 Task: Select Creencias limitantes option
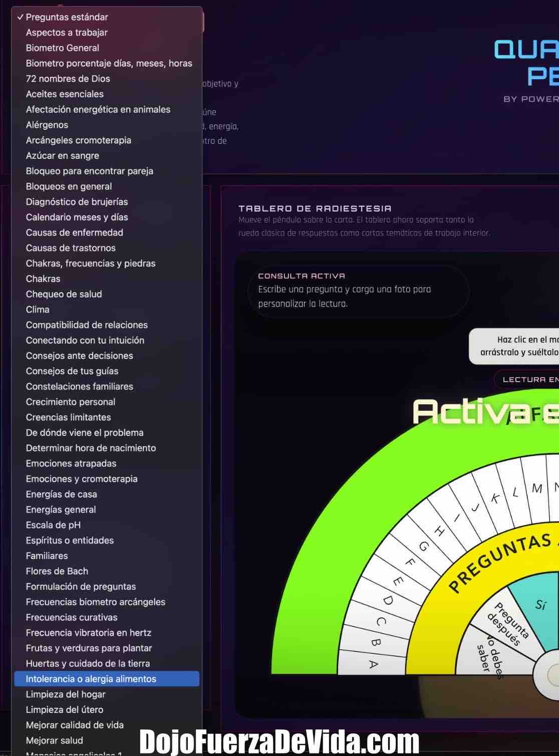coord(107,417)
